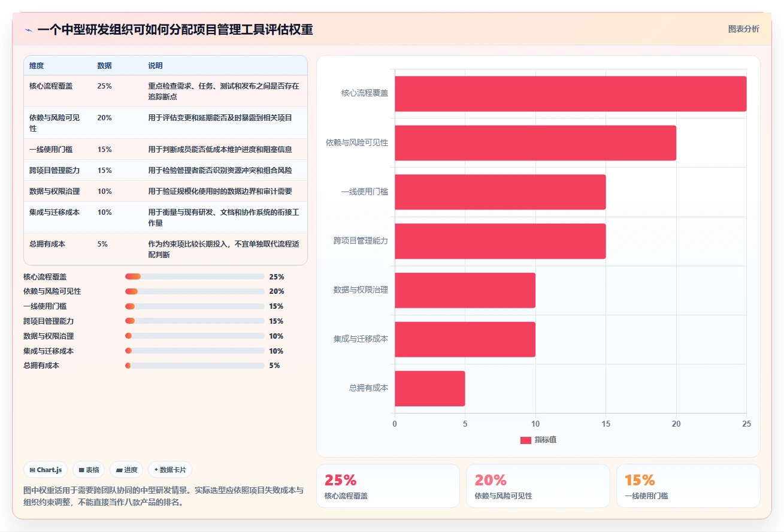The image size is (784, 532).
Task: Click the sparkle icon in the 数据卡片 tag
Action: click(156, 470)
